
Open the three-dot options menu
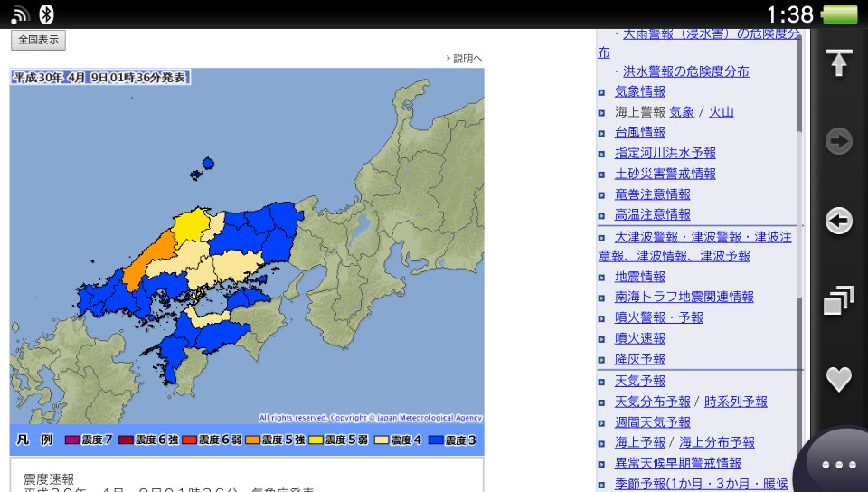839,465
